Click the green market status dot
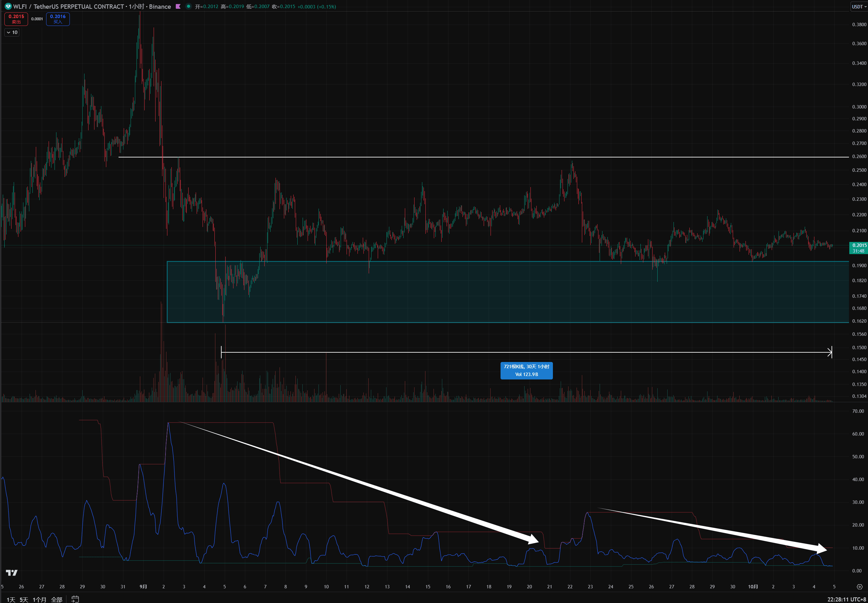Viewport: 868px width, 603px height. click(188, 6)
